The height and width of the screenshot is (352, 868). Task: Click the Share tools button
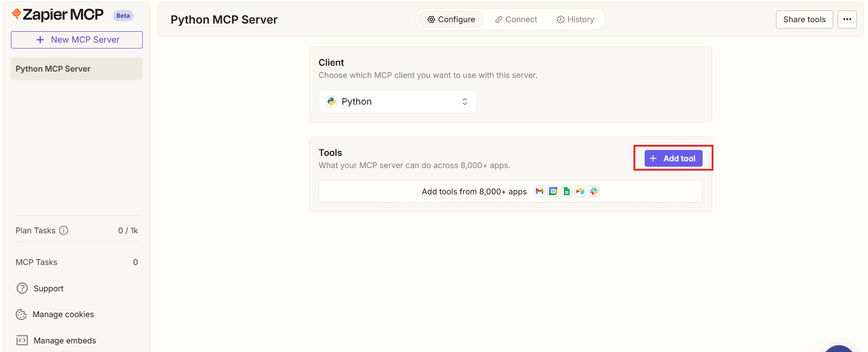point(804,19)
